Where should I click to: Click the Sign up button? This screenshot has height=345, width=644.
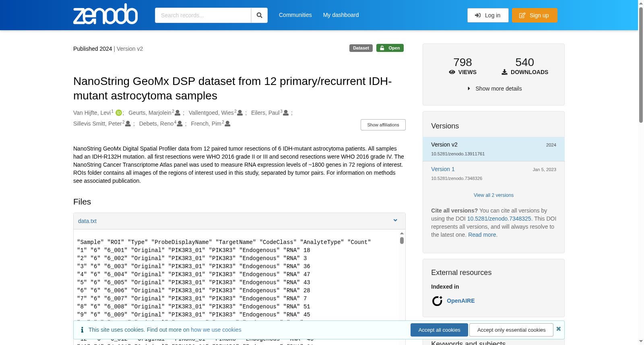click(535, 15)
